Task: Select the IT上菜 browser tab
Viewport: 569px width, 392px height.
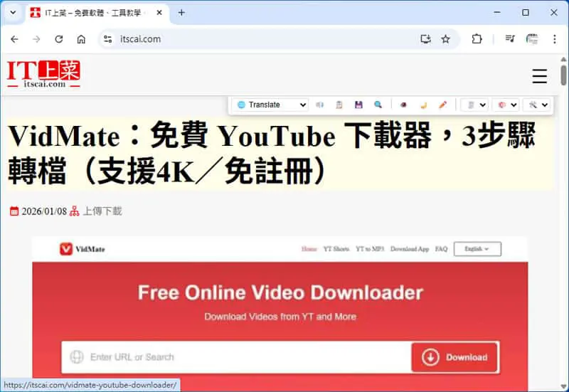Action: pos(96,13)
